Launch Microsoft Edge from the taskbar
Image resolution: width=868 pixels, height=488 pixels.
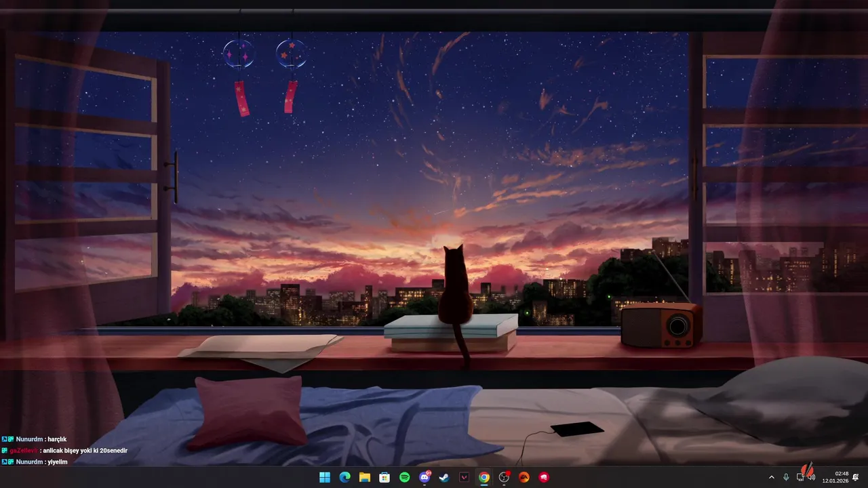point(344,477)
